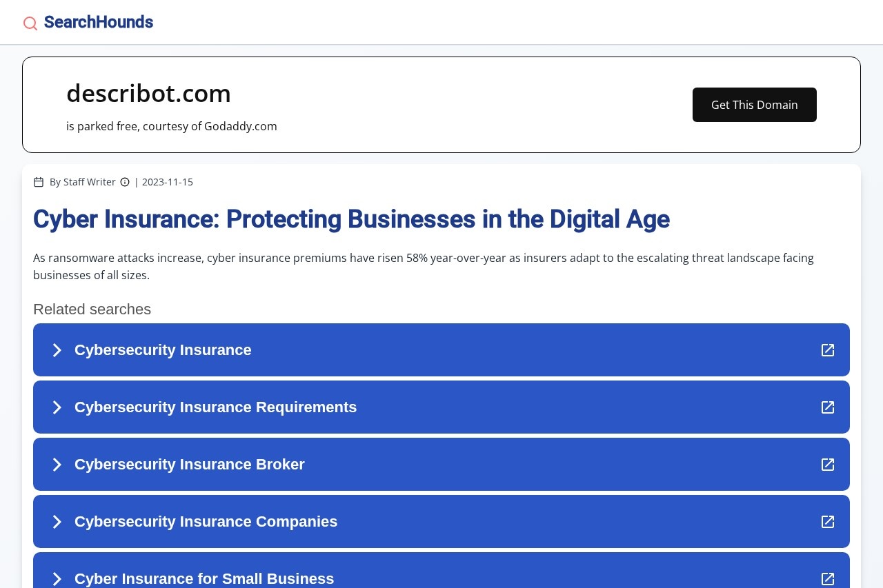Expand chevron next to Cybersecurity Insurance Broker
This screenshot has height=588, width=883.
click(57, 465)
